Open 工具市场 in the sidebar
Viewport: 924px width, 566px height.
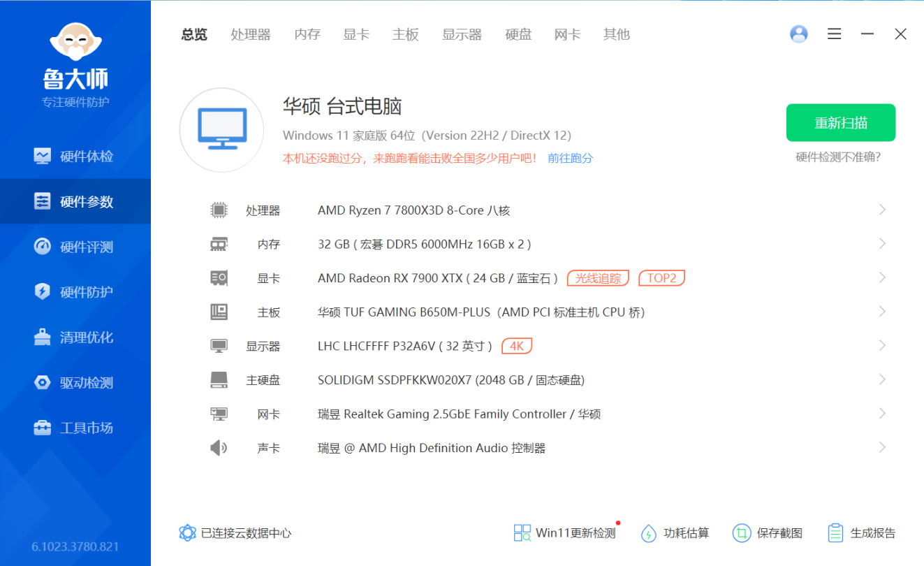click(x=75, y=428)
